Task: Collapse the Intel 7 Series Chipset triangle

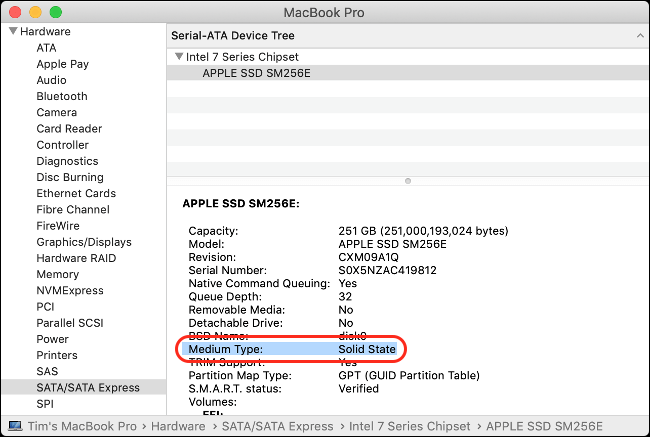Action: [x=179, y=56]
